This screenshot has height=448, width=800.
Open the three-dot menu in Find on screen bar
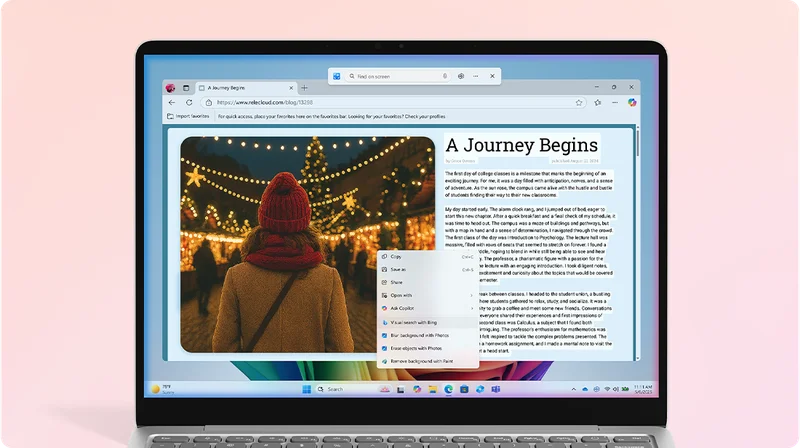click(476, 77)
